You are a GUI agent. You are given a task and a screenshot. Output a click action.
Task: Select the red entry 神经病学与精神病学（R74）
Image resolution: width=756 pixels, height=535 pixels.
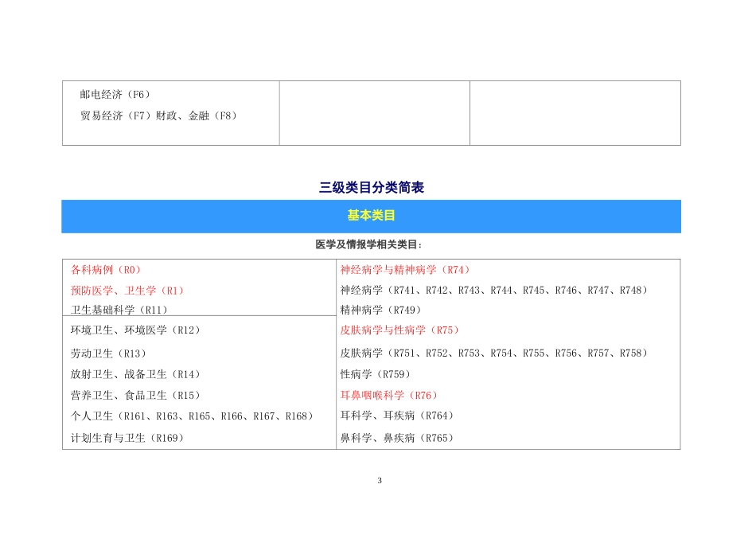406,270
